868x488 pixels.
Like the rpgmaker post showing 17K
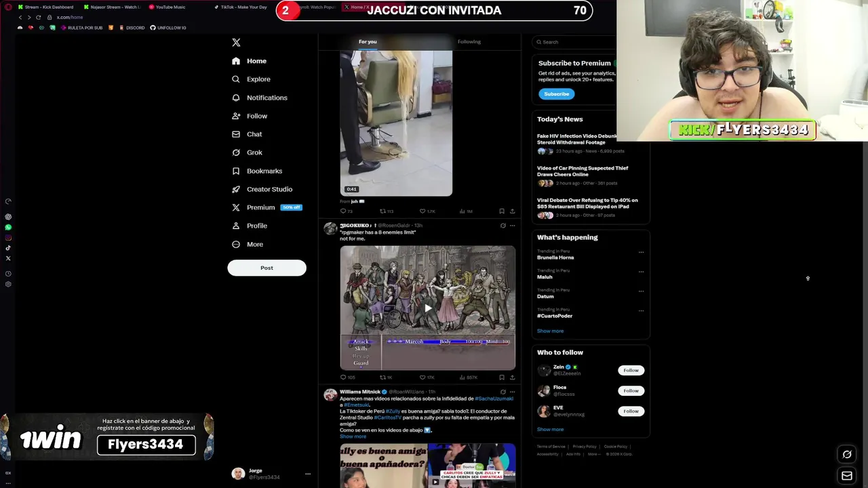[x=427, y=378]
